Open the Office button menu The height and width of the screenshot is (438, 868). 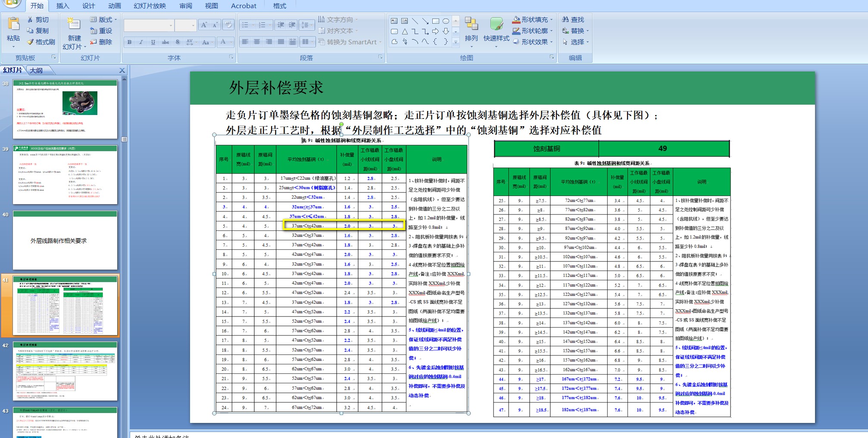click(12, 3)
